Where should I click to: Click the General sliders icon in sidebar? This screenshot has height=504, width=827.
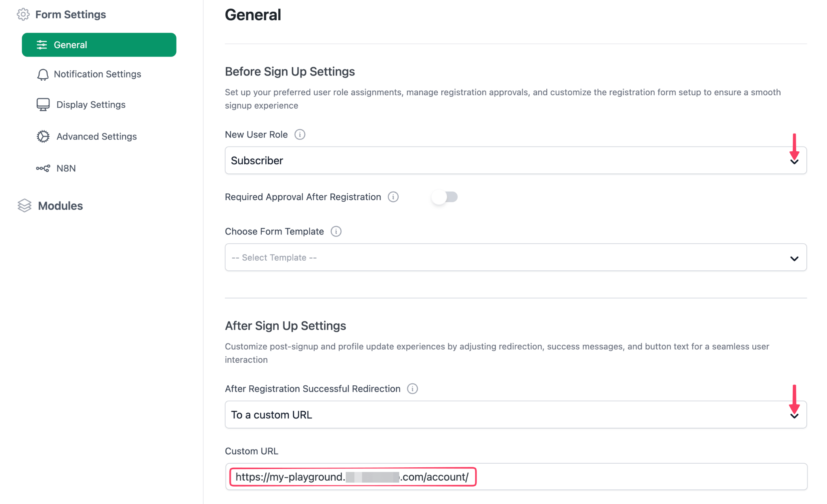[x=42, y=45]
